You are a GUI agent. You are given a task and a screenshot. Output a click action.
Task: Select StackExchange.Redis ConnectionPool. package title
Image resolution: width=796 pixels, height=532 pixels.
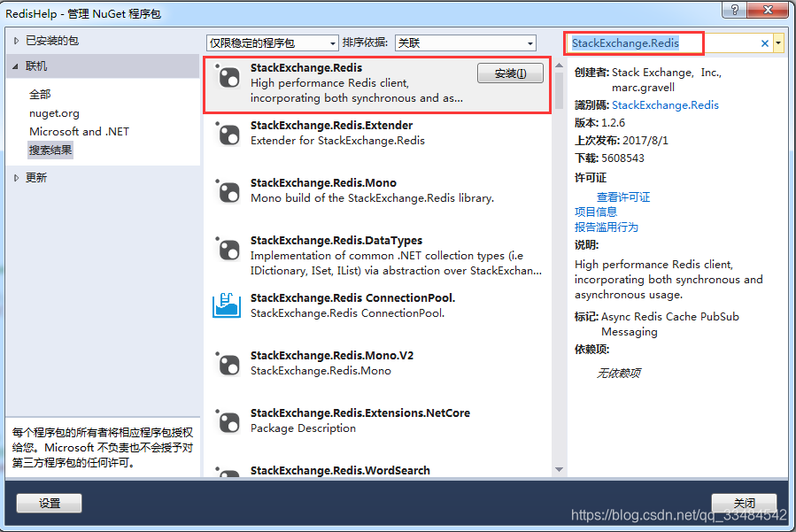pos(352,298)
